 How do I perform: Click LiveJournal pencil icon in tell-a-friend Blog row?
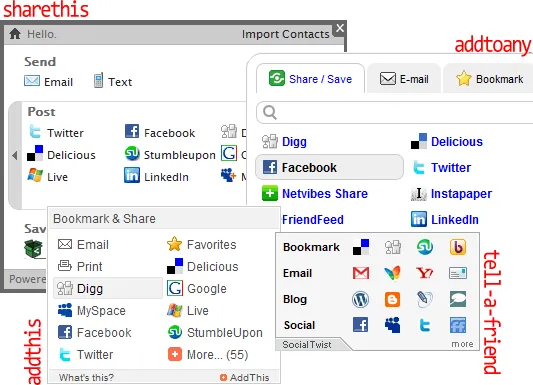tap(425, 299)
